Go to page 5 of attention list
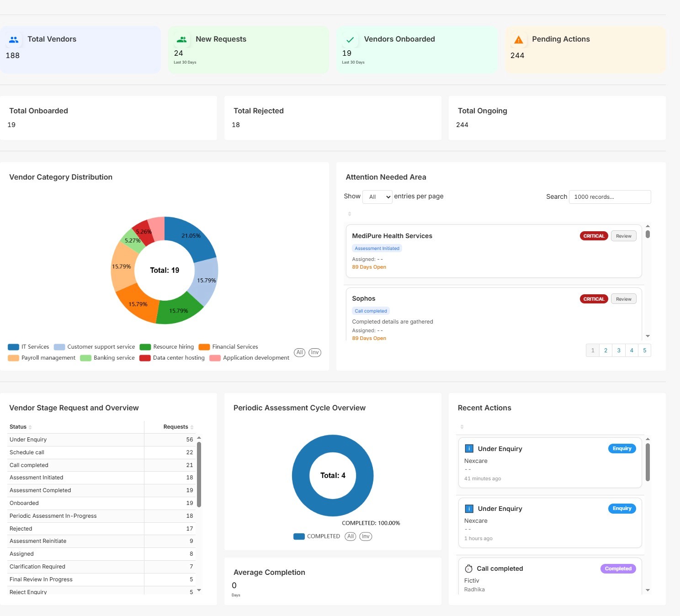This screenshot has width=680, height=616. point(645,350)
